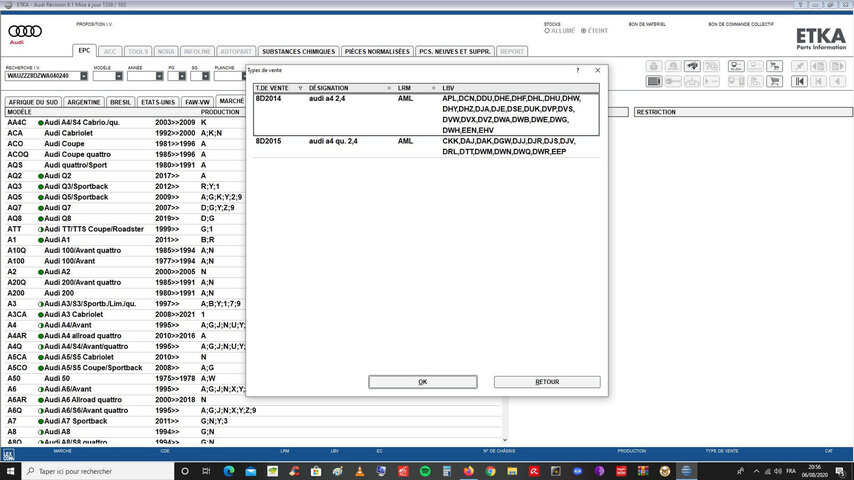This screenshot has height=480, width=854.
Task: Open Google Chrome from taskbar
Action: coord(490,471)
